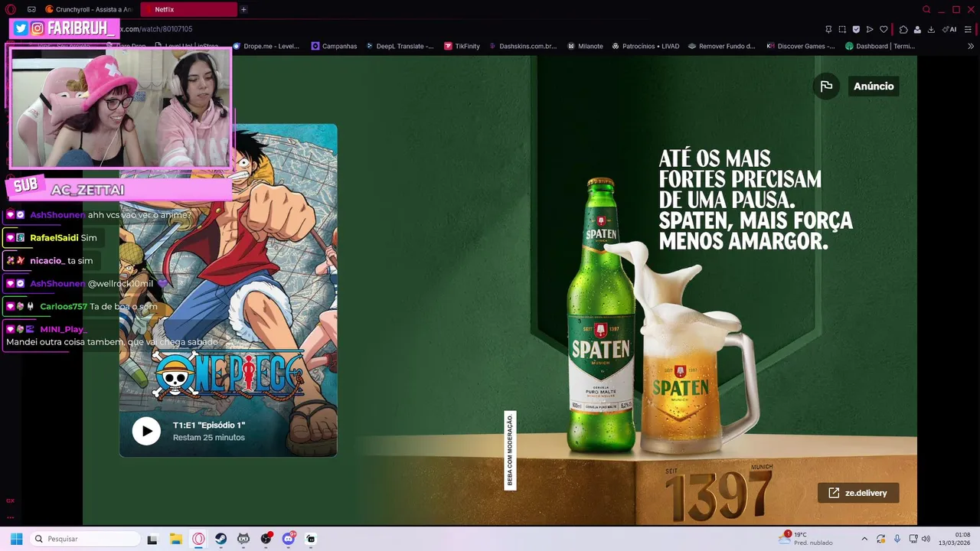The width and height of the screenshot is (980, 551).
Task: Open the Aria AI icon
Action: pyautogui.click(x=949, y=29)
